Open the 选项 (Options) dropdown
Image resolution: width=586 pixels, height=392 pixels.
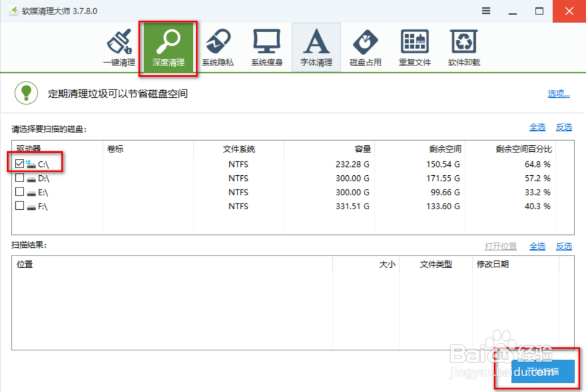557,93
